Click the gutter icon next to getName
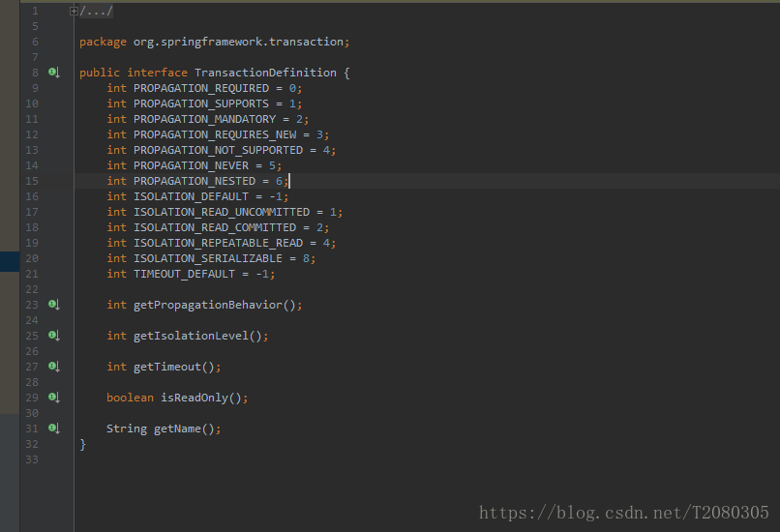Viewport: 780px width, 532px height. pos(54,429)
